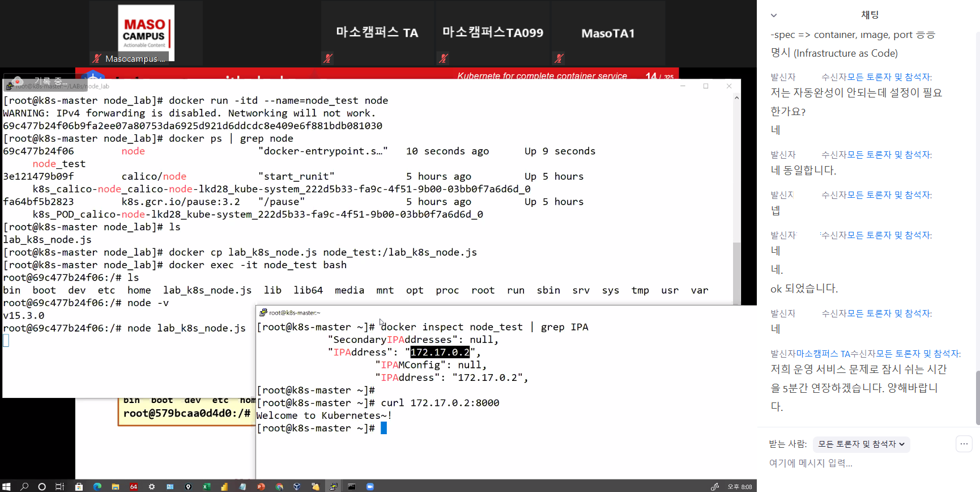Screen dimensions: 980x492
Task: Open Microsoft Edge from the taskbar
Action: [x=97, y=486]
